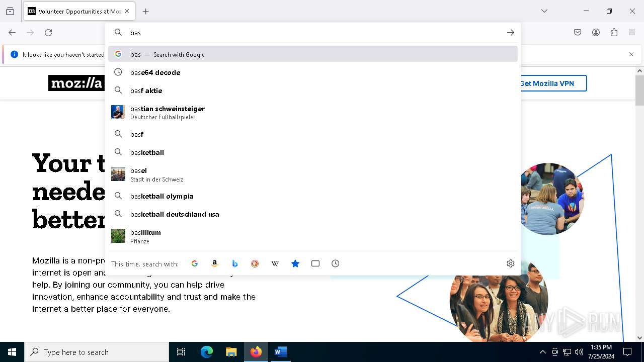Save page to Pocket
The height and width of the screenshot is (362, 644).
click(x=578, y=33)
